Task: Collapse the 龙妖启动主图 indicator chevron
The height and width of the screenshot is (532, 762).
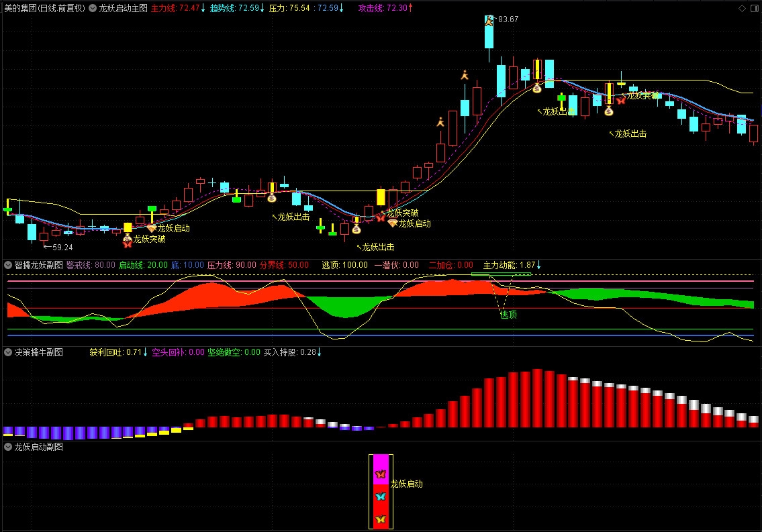Action: 93,9
